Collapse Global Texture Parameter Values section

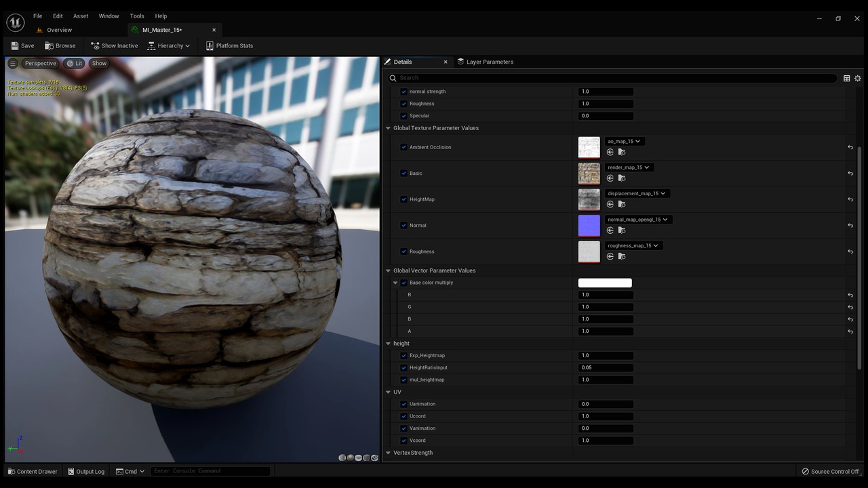pyautogui.click(x=389, y=128)
